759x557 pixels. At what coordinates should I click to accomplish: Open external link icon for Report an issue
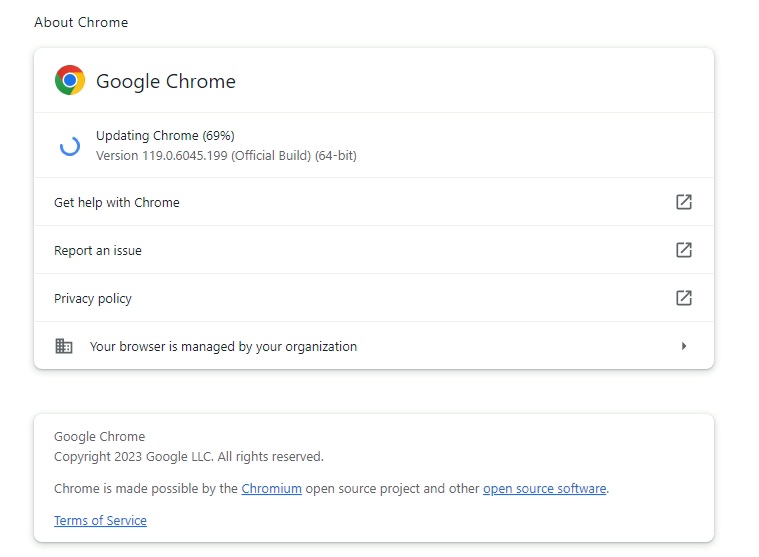point(683,250)
